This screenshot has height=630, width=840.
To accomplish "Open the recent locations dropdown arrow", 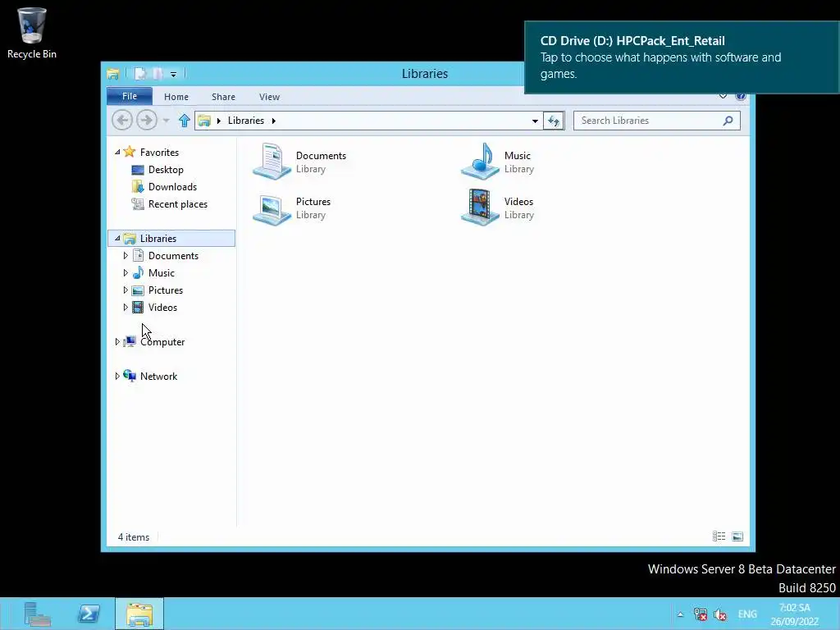I will (x=166, y=121).
